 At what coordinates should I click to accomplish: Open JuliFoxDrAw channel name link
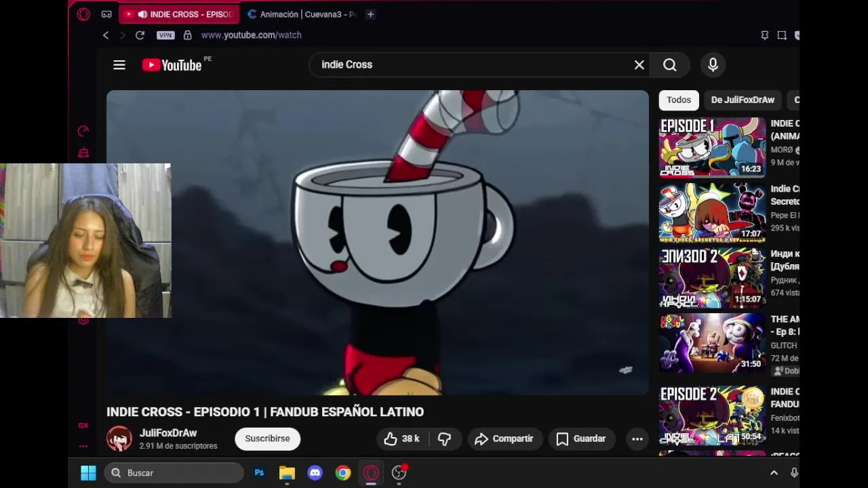tap(168, 433)
